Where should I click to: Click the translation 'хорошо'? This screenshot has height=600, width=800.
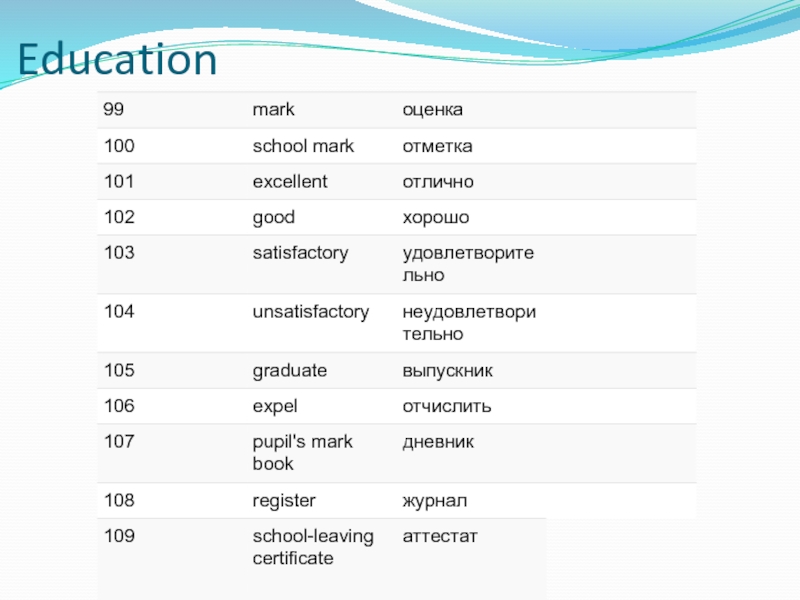click(436, 218)
